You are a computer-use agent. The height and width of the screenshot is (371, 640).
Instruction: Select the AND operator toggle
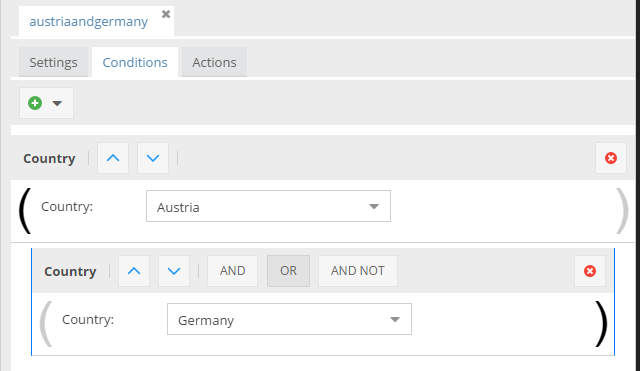coord(233,271)
